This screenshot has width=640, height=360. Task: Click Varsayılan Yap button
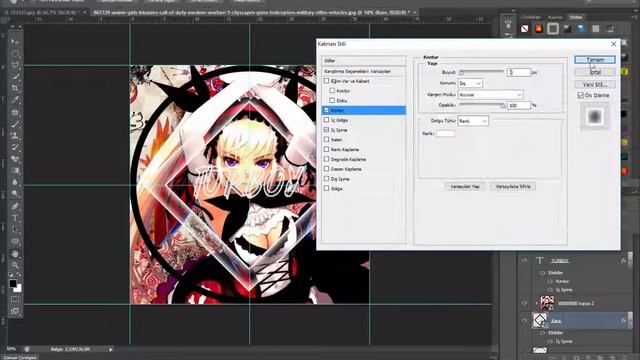click(x=464, y=187)
